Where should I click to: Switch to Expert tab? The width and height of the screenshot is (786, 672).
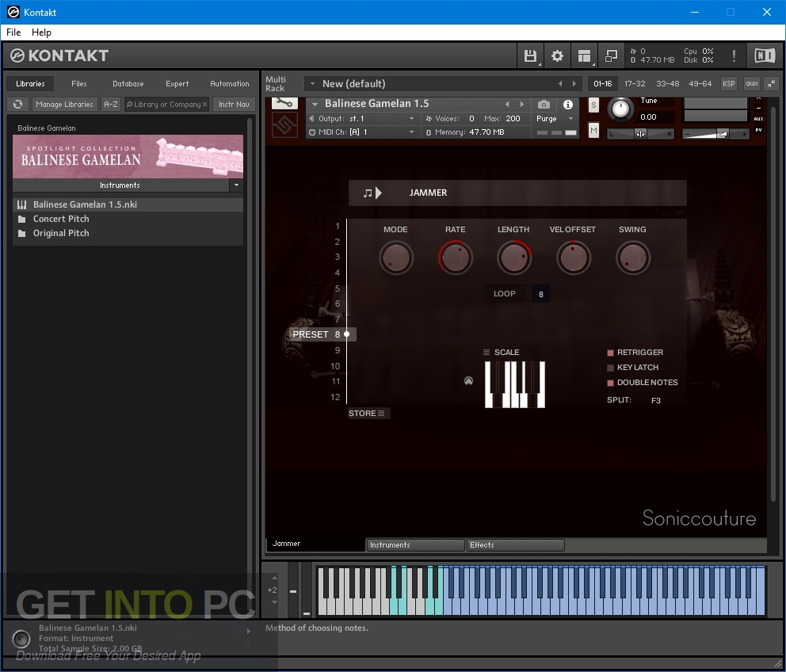177,84
